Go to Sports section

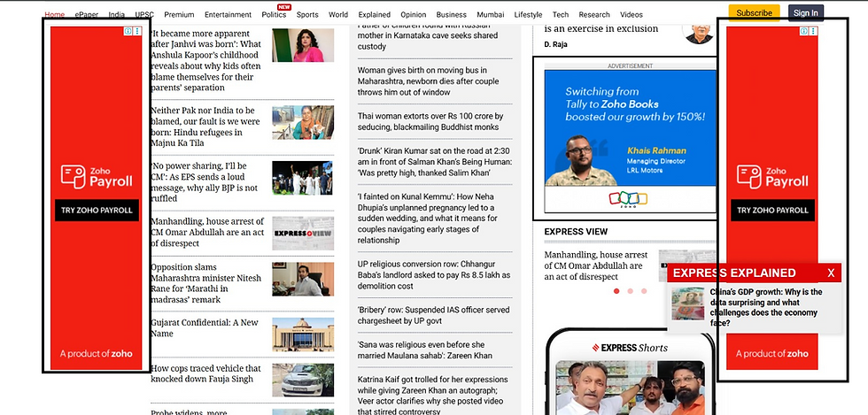coord(307,14)
